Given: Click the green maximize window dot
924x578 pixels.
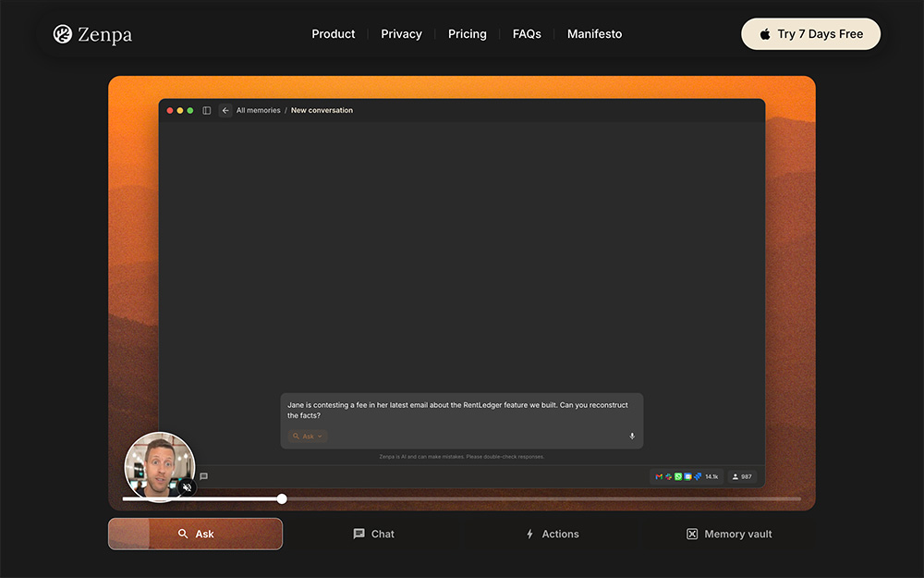Looking at the screenshot, I should [x=189, y=110].
